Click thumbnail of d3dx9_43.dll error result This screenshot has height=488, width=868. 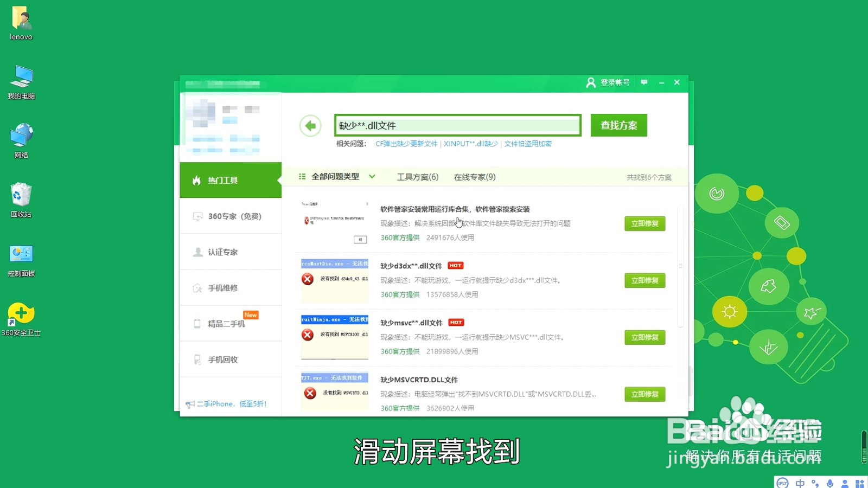coord(335,280)
